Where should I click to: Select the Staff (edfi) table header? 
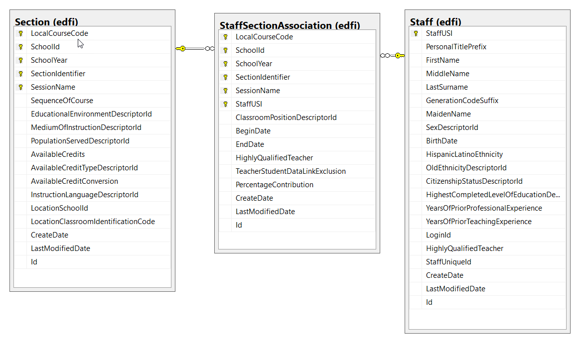click(436, 22)
